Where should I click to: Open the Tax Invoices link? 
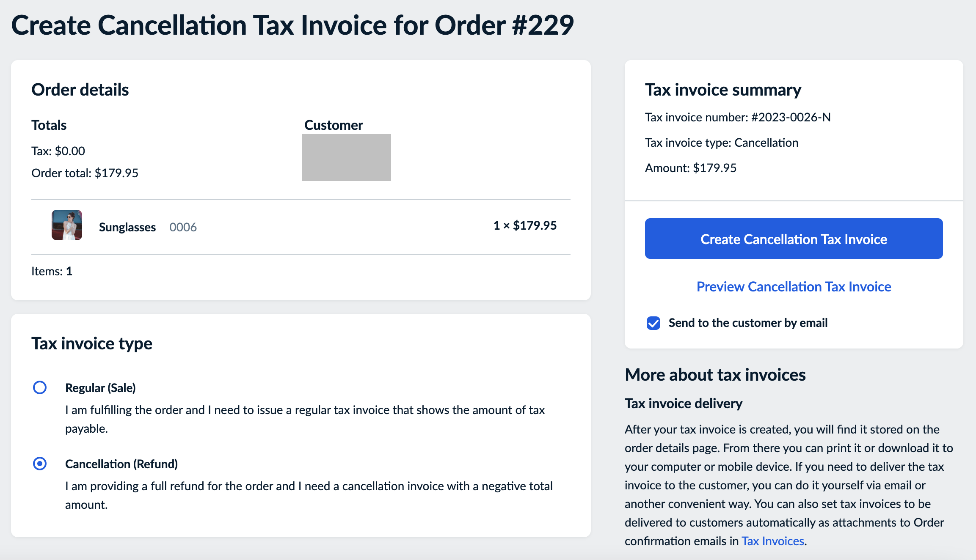(x=772, y=541)
